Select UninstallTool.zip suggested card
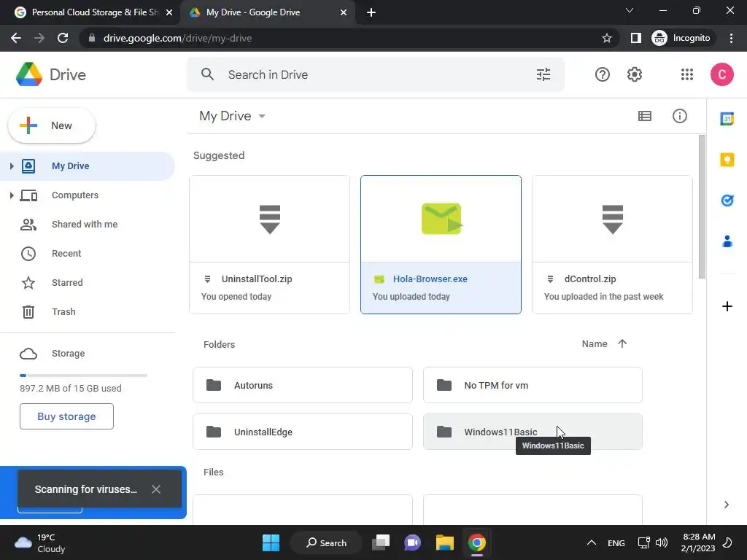This screenshot has width=747, height=560. 269,244
